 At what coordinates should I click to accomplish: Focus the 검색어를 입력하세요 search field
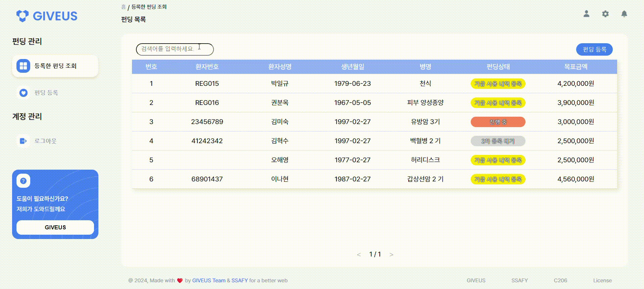point(175,49)
